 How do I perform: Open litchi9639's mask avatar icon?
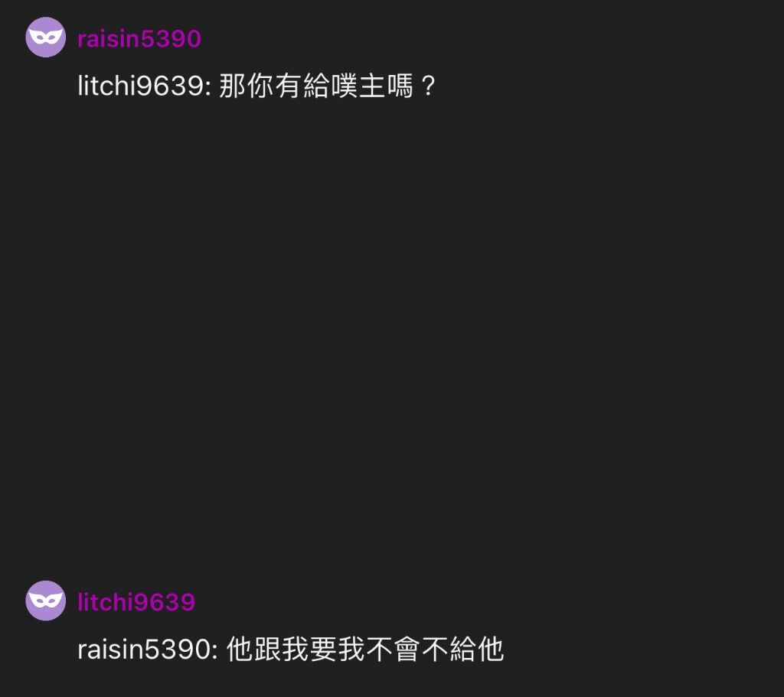[x=45, y=601]
